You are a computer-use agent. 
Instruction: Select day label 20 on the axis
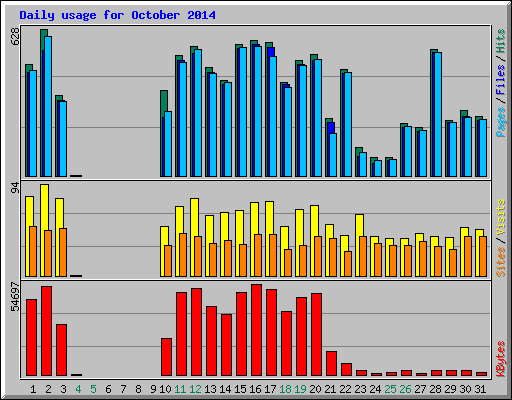pos(315,389)
